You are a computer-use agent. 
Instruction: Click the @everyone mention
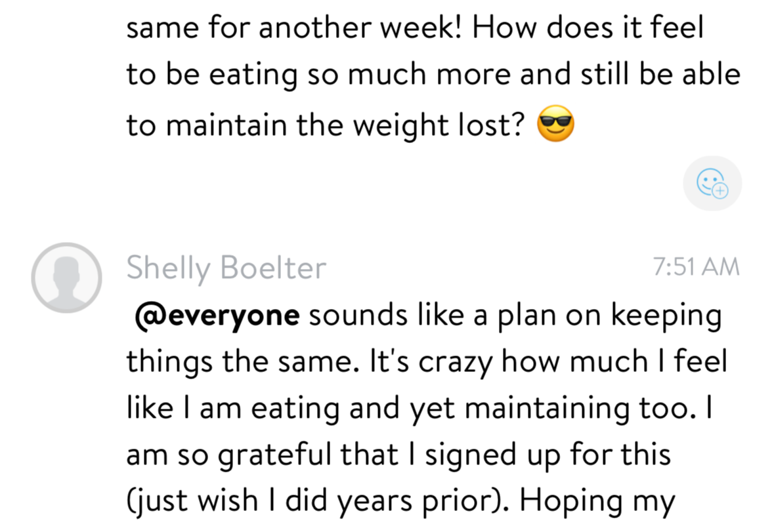217,316
